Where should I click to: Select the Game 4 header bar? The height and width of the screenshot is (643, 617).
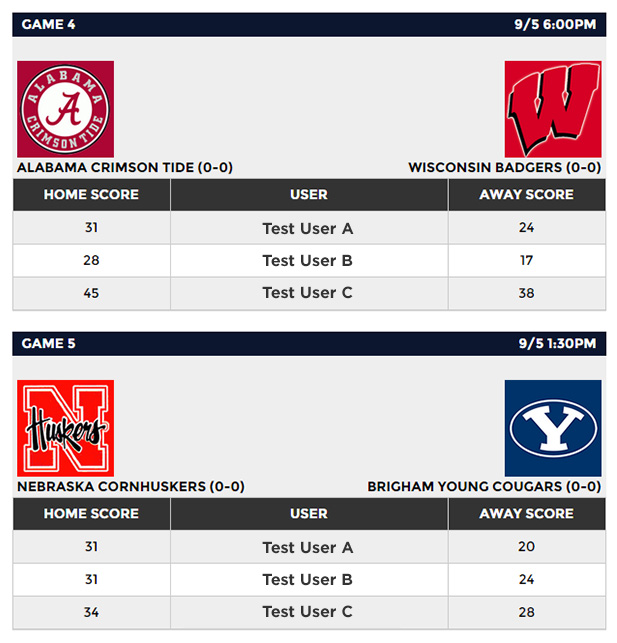point(309,25)
